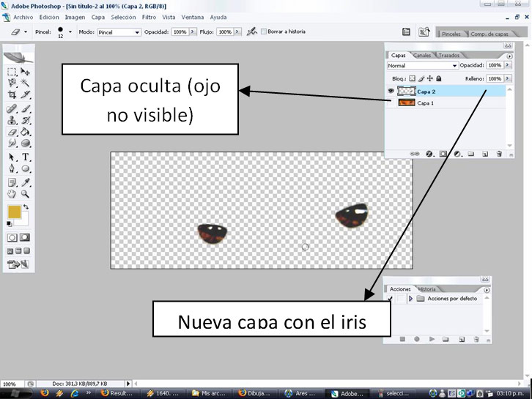Select the Type tool

[25, 157]
